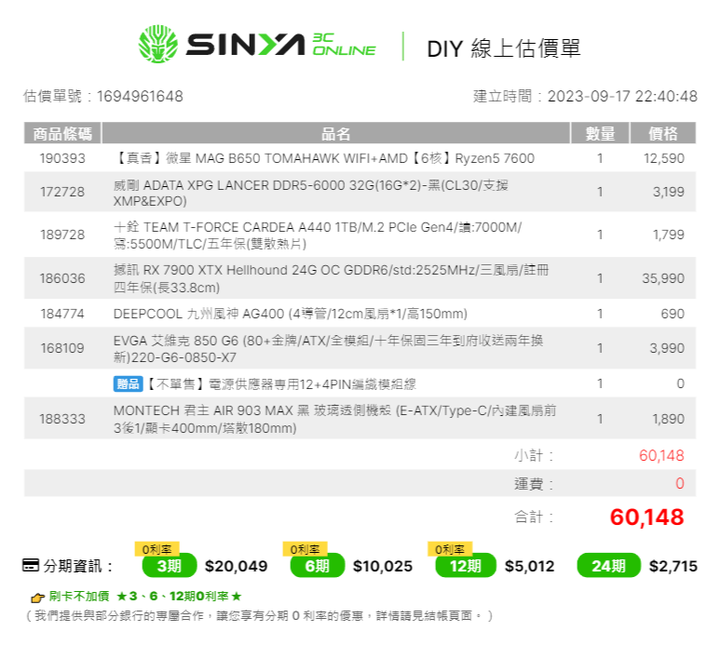This screenshot has height=645, width=720.
Task: Click the 0利率 tag above 6期
Action: coord(304,549)
